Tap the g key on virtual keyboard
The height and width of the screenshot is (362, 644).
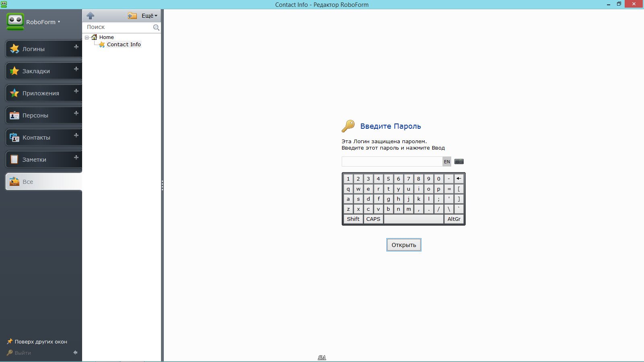pyautogui.click(x=388, y=199)
